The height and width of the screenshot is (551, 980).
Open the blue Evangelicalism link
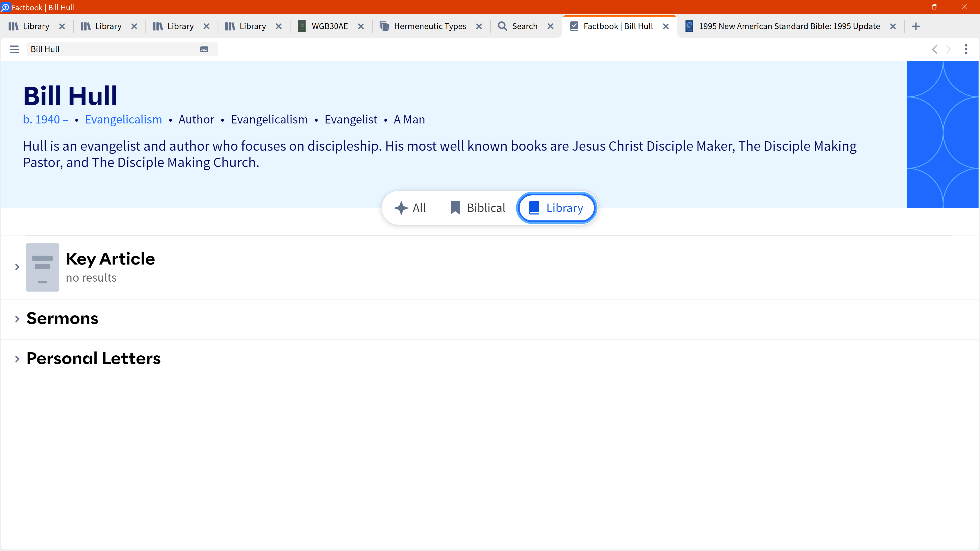[123, 119]
